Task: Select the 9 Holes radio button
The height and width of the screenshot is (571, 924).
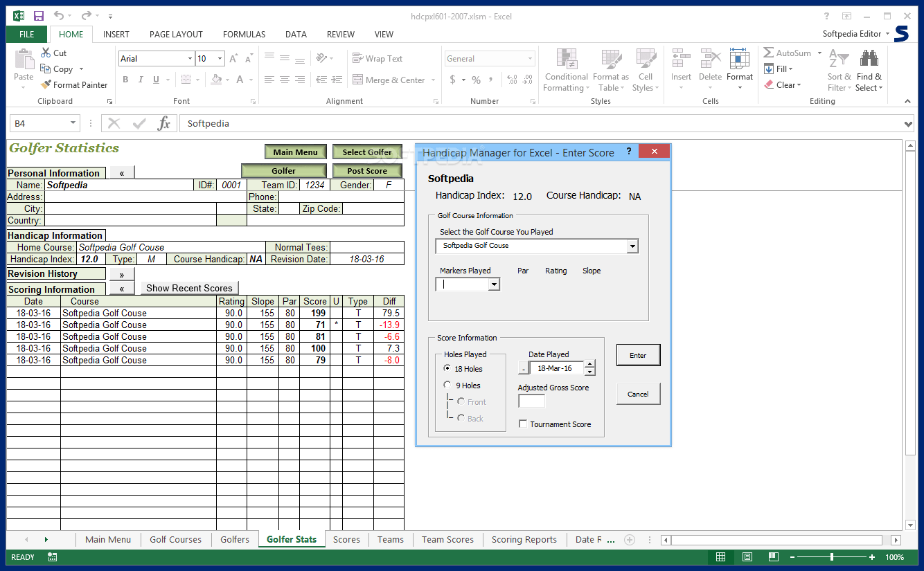Action: 447,386
